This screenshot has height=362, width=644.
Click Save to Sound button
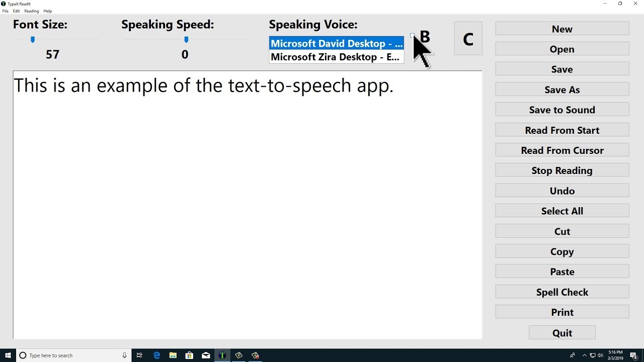point(562,110)
